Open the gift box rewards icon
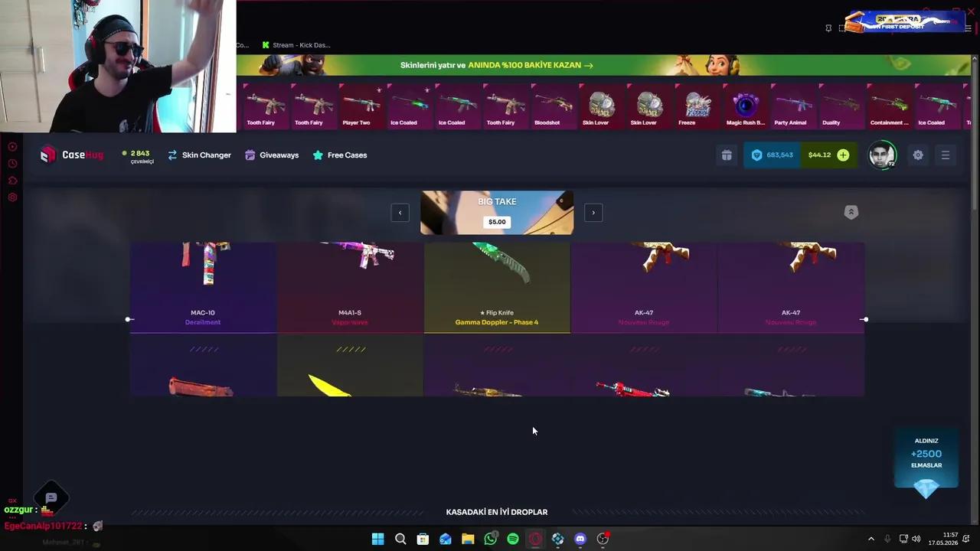The height and width of the screenshot is (551, 980). 727,155
